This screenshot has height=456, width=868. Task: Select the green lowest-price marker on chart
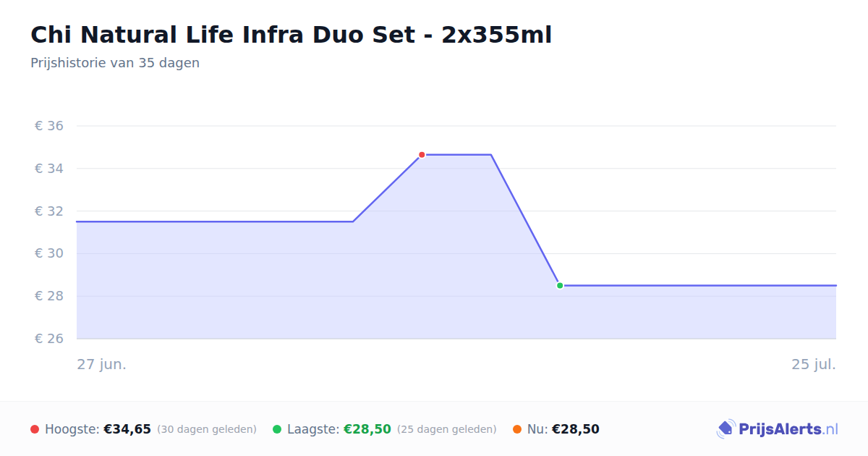[560, 286]
